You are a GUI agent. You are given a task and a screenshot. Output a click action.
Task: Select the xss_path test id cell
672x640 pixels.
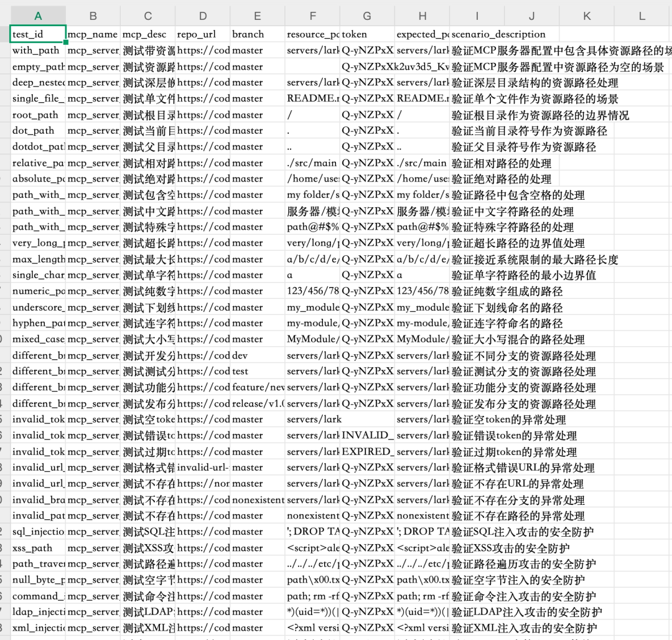(x=38, y=547)
